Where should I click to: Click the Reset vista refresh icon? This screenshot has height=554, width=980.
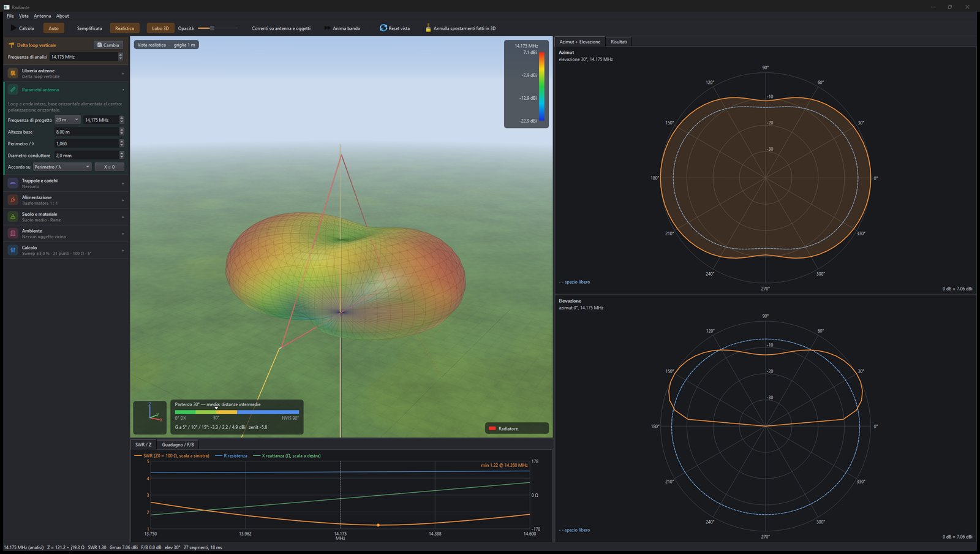383,28
